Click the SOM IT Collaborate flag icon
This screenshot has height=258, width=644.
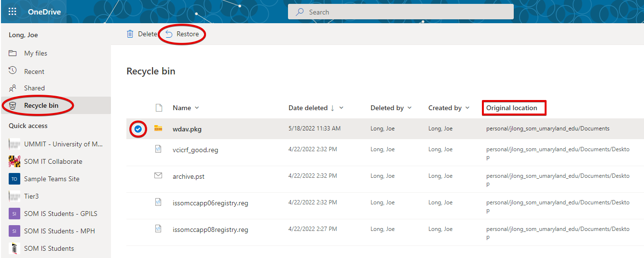tap(14, 161)
